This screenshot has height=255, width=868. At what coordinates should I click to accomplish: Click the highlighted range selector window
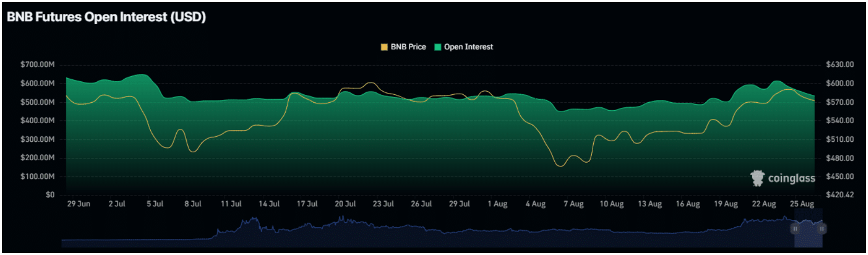[x=809, y=228]
